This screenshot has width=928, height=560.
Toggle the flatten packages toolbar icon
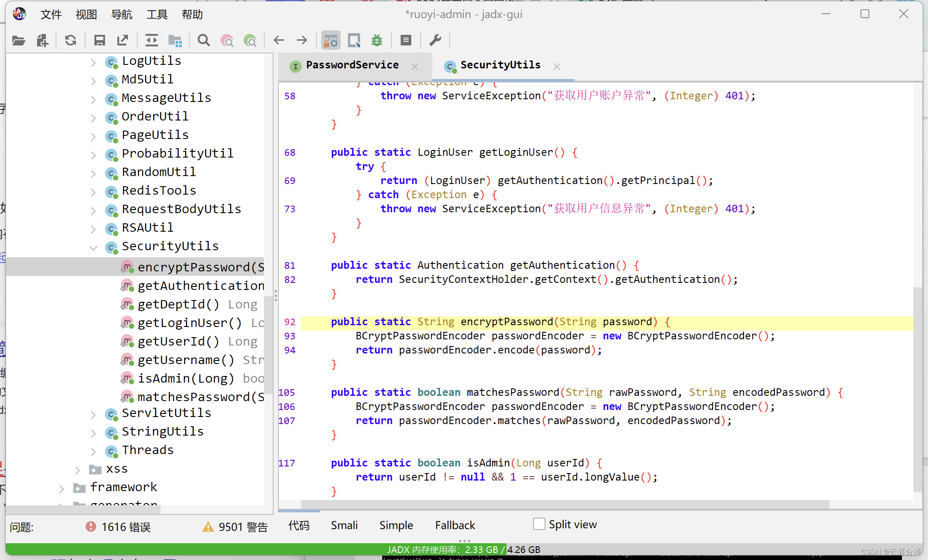click(x=175, y=41)
